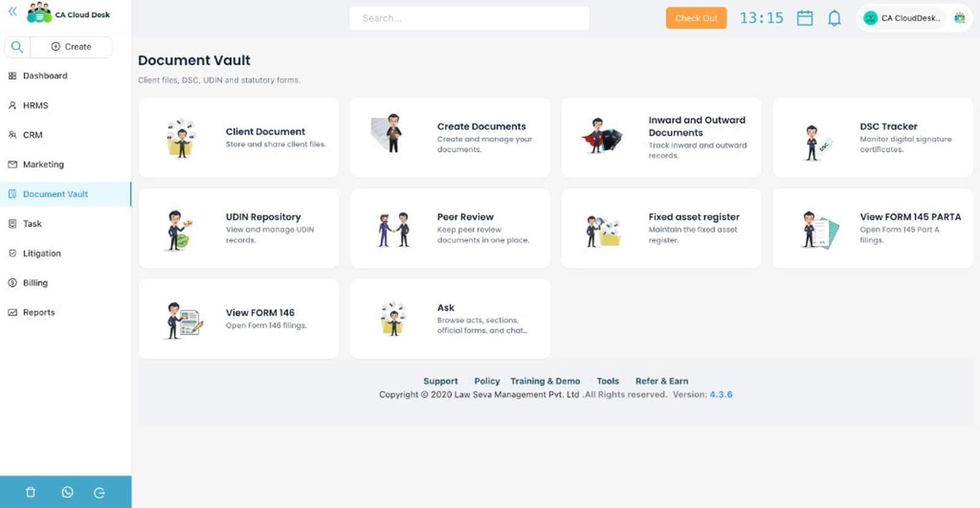Click the Ask card illustration
This screenshot has height=508, width=980.
(393, 319)
